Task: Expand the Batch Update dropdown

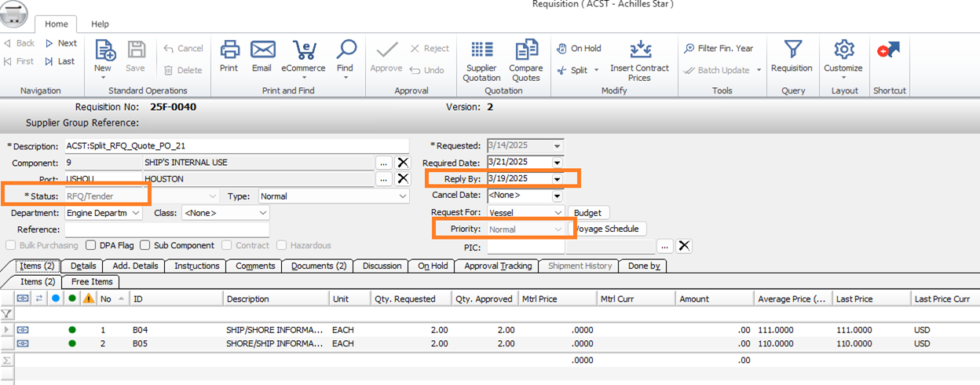Action: click(759, 71)
